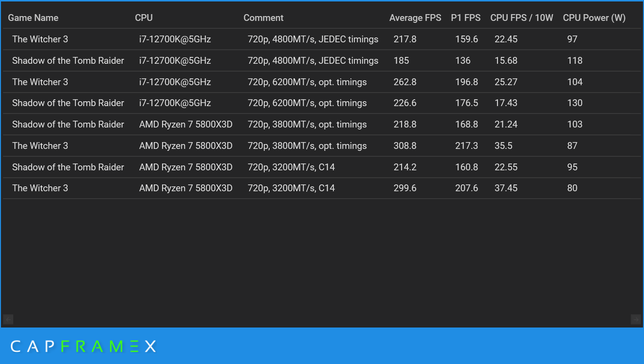Image resolution: width=644 pixels, height=364 pixels.
Task: Sort by CPU column header
Action: coord(144,18)
